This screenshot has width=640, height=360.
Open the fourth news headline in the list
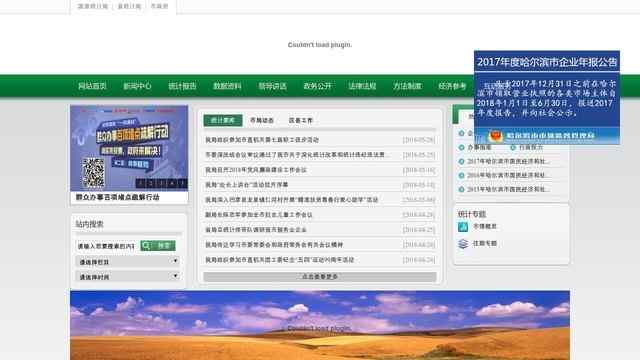tap(247, 185)
